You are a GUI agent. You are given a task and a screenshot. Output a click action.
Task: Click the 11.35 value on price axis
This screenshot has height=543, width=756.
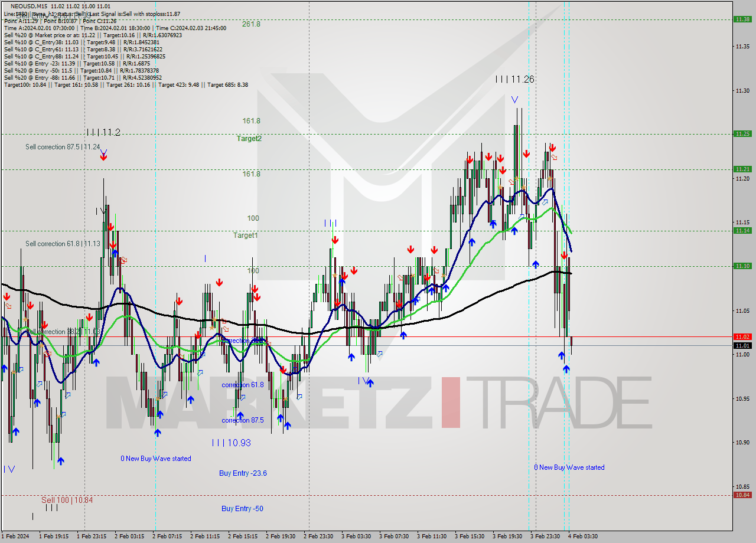(742, 47)
